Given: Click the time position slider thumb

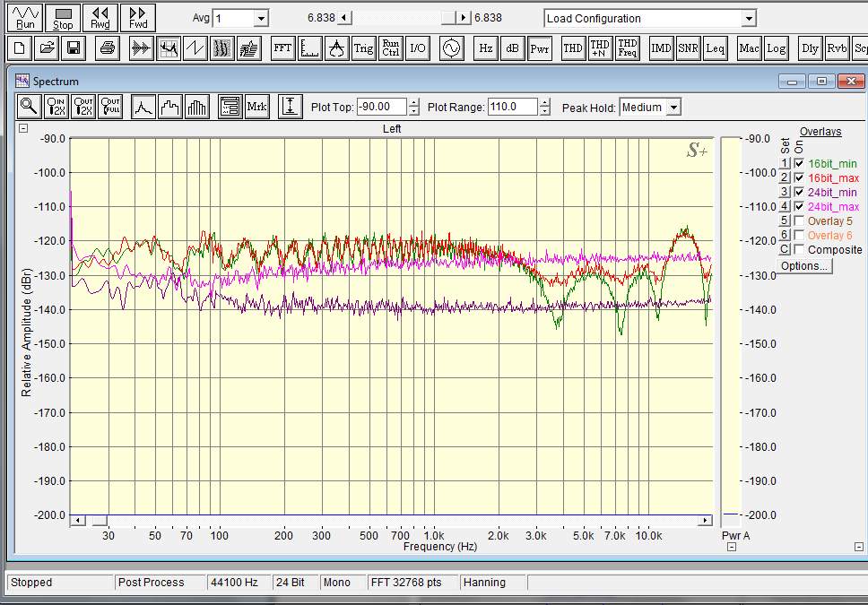Looking at the screenshot, I should pos(448,18).
